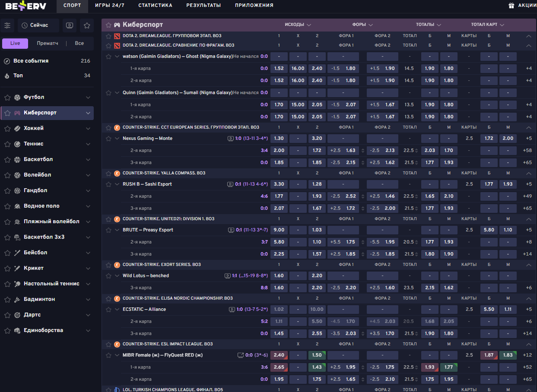
Task: Adjust the Фора 1 line stepper on Nexus 2-я карта
Action: tap(363, 150)
